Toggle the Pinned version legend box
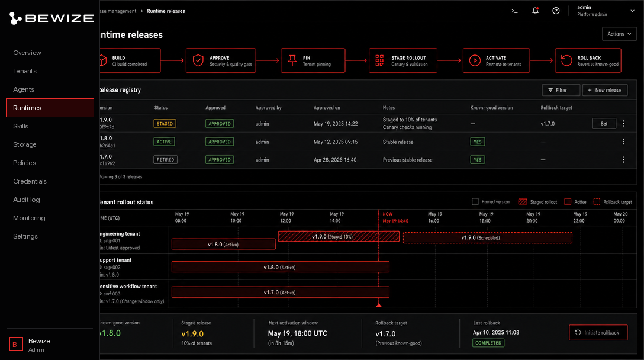644x360 pixels. click(475, 201)
